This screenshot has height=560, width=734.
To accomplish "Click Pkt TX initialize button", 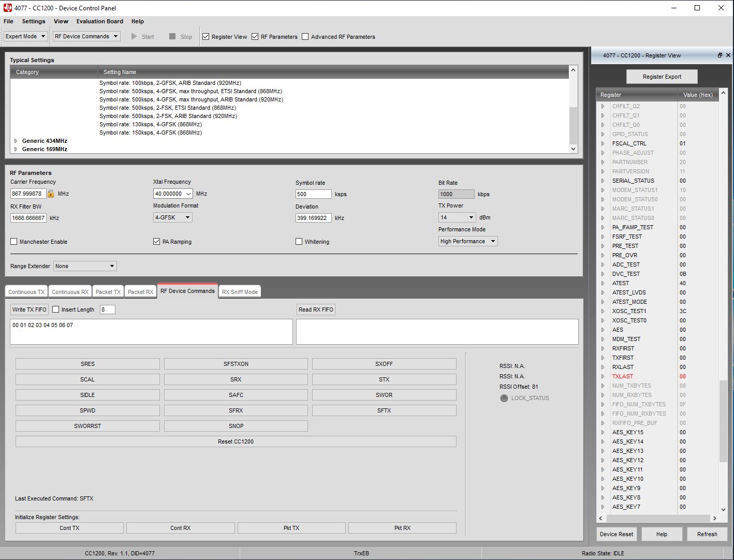I will 291,528.
